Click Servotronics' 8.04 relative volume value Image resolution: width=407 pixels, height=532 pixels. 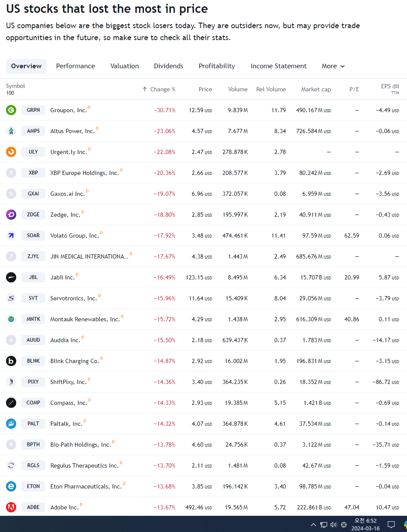click(280, 298)
